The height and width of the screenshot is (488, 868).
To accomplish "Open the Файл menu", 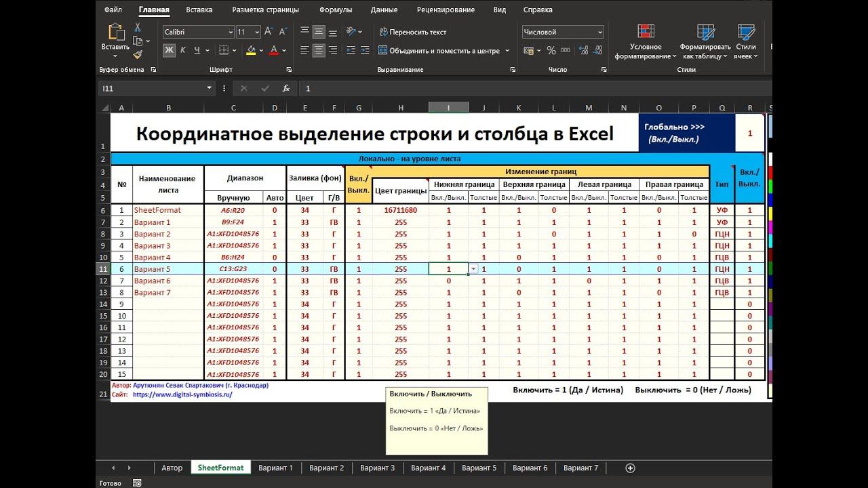I will tap(113, 10).
